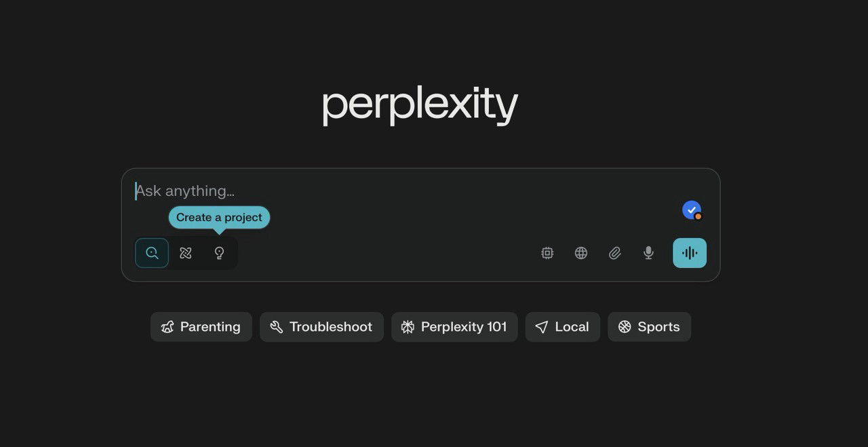The height and width of the screenshot is (447, 868).
Task: Choose the Parenting suggestion chip
Action: tap(201, 327)
